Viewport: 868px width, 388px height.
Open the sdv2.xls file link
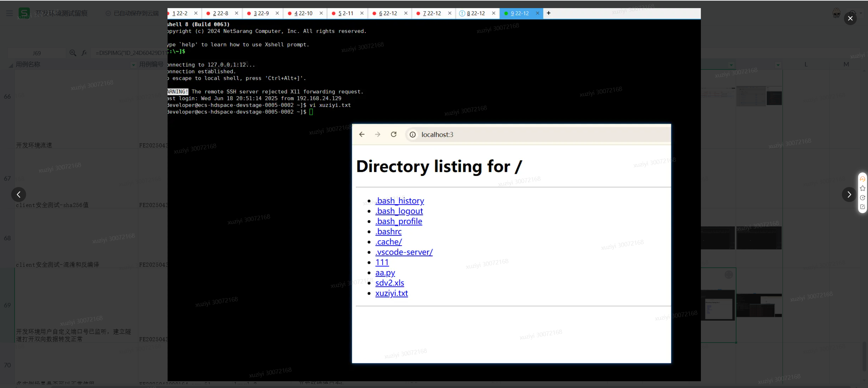(x=389, y=283)
